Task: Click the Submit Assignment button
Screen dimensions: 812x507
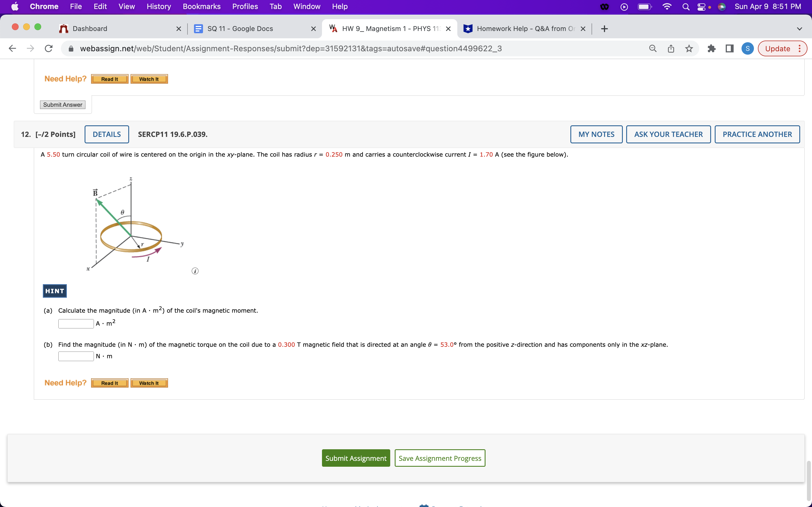Action: coord(356,458)
